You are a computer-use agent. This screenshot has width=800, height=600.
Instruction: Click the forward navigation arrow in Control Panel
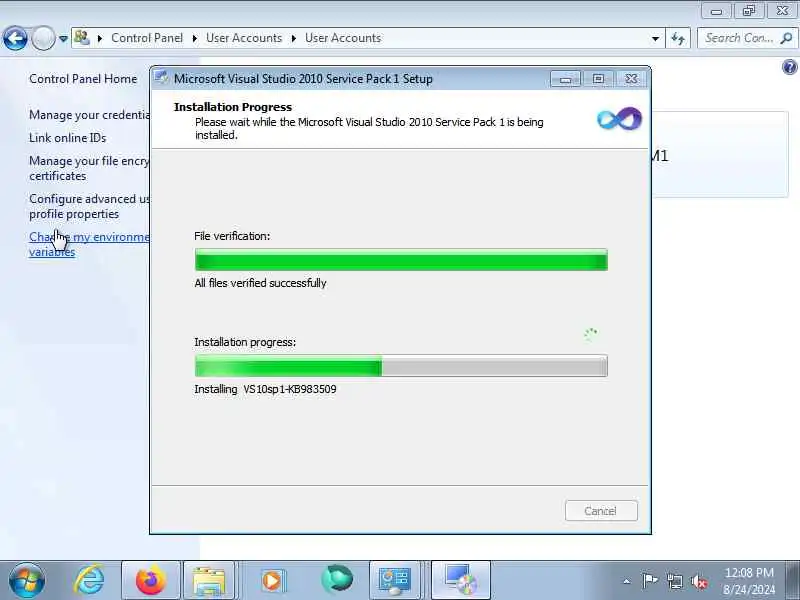pyautogui.click(x=43, y=38)
